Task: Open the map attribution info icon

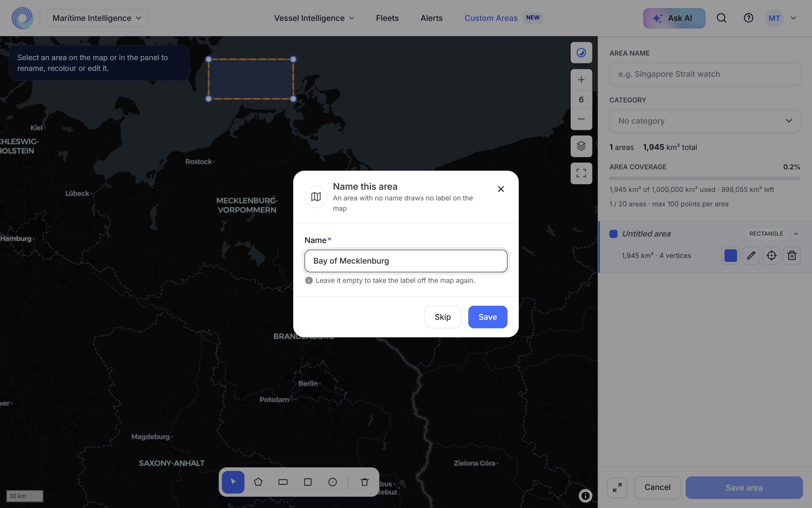Action: 585,496
